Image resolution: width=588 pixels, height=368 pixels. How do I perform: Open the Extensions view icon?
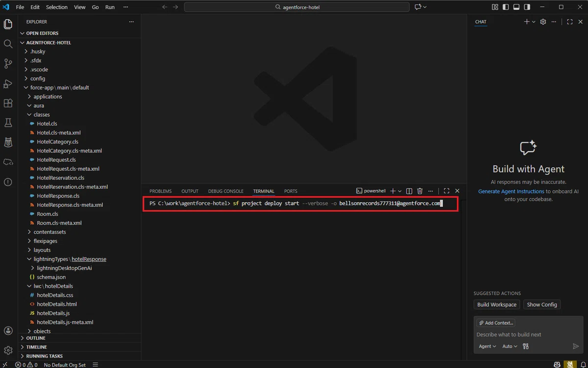8,103
